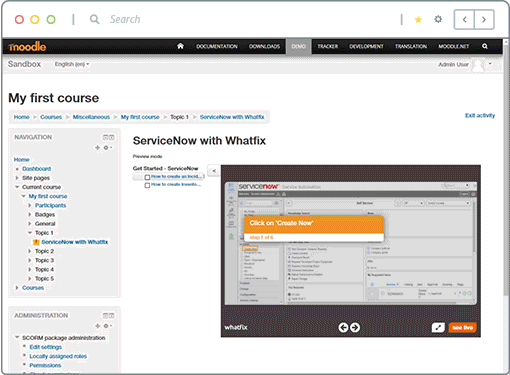Image resolution: width=510 pixels, height=375 pixels.
Task: Expand Participants in navigation tree
Action: click(30, 205)
